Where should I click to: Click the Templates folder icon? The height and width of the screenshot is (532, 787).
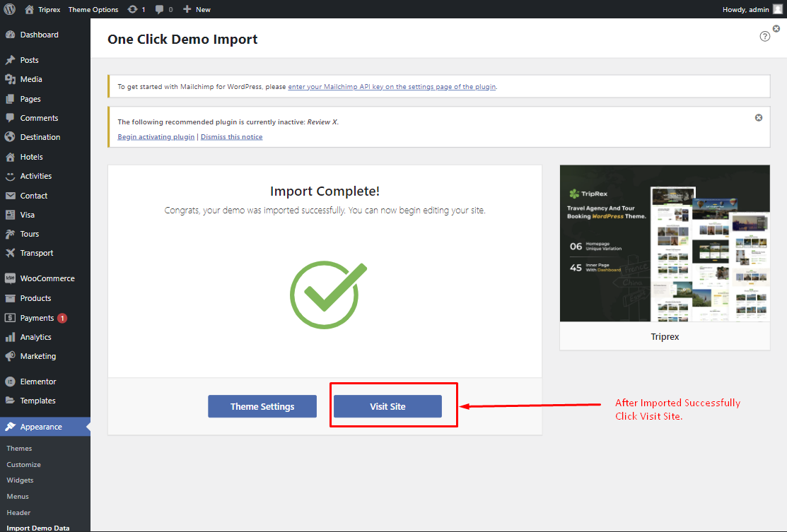click(10, 401)
